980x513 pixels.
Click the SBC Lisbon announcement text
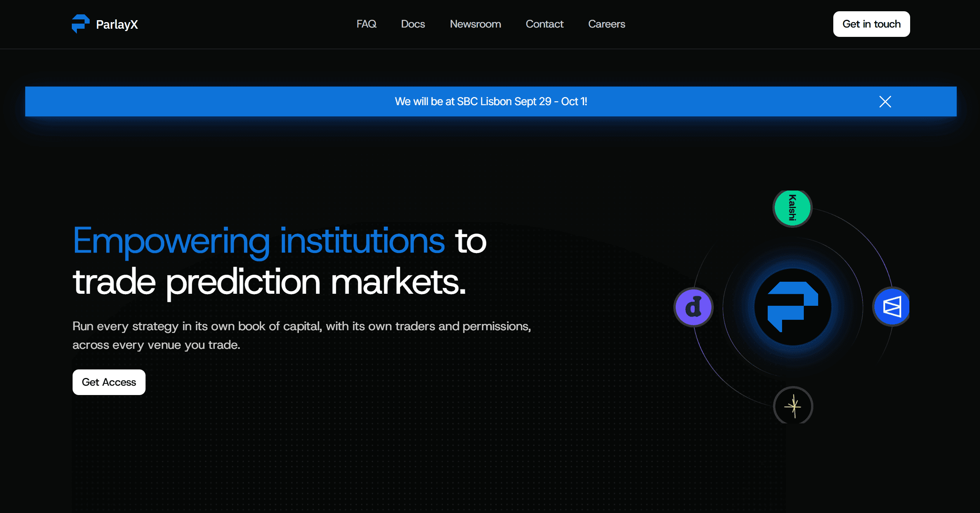point(491,102)
